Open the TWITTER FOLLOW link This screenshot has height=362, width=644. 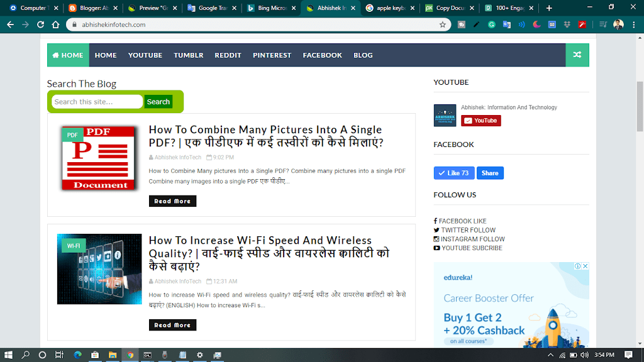pyautogui.click(x=468, y=230)
